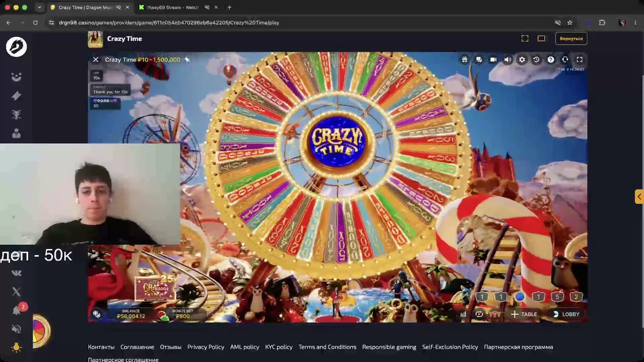Open the browser extensions puzzle icon

coord(602,23)
